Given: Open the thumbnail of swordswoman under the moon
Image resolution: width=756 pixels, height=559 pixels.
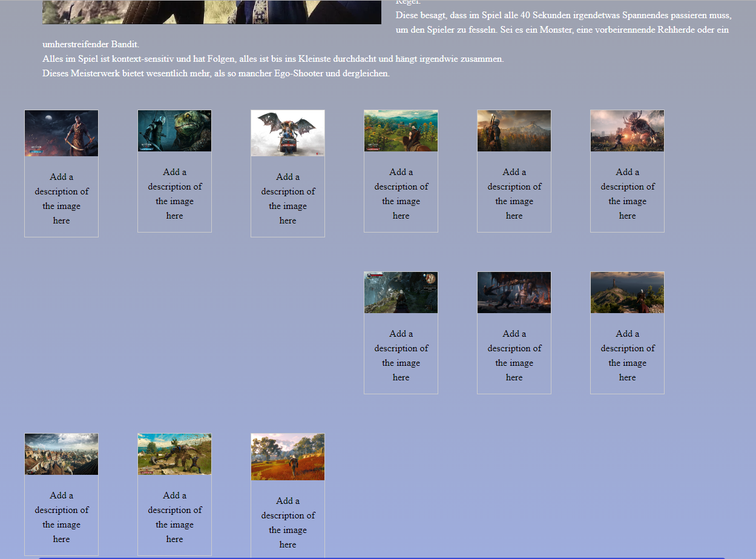Looking at the screenshot, I should 61,133.
